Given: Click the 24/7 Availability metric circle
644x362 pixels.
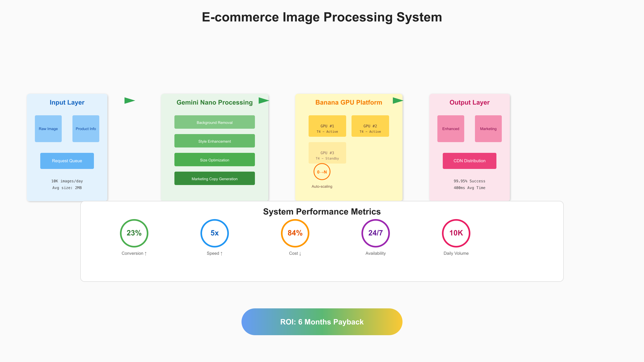Looking at the screenshot, I should point(376,233).
